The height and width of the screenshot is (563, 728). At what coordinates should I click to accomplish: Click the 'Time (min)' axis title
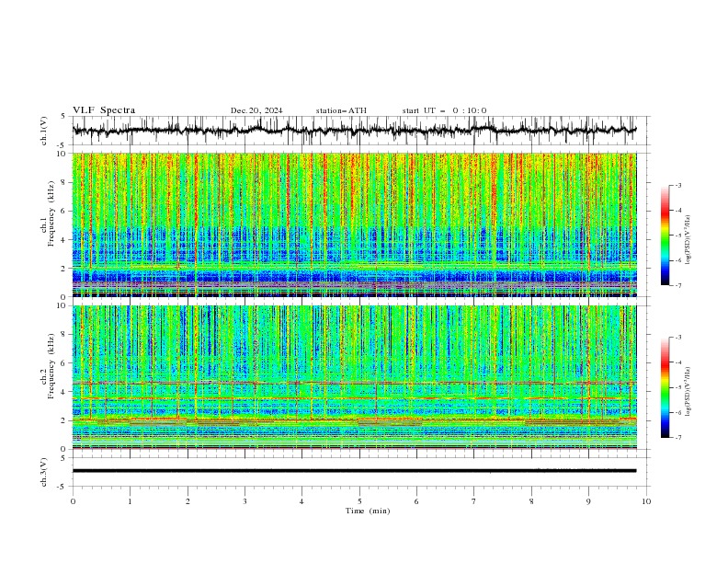368,511
